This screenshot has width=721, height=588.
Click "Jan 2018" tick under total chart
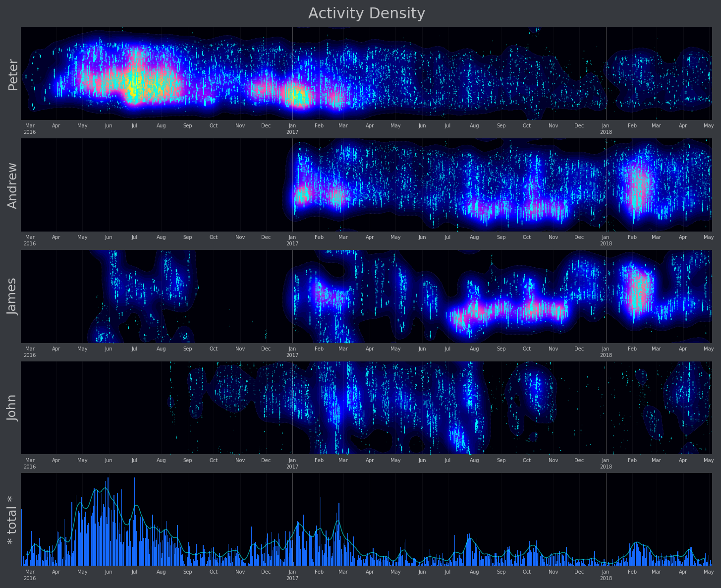click(x=606, y=575)
